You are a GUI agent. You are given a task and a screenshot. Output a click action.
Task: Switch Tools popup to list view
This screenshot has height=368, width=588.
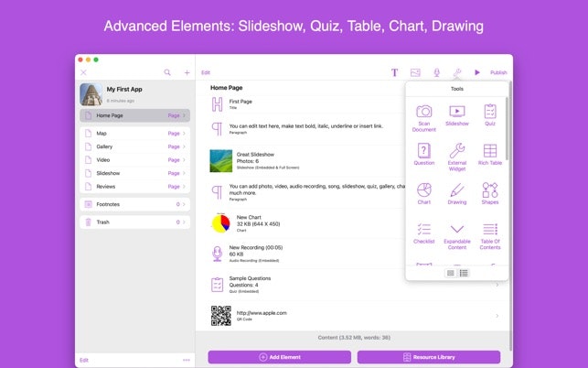[x=464, y=273]
